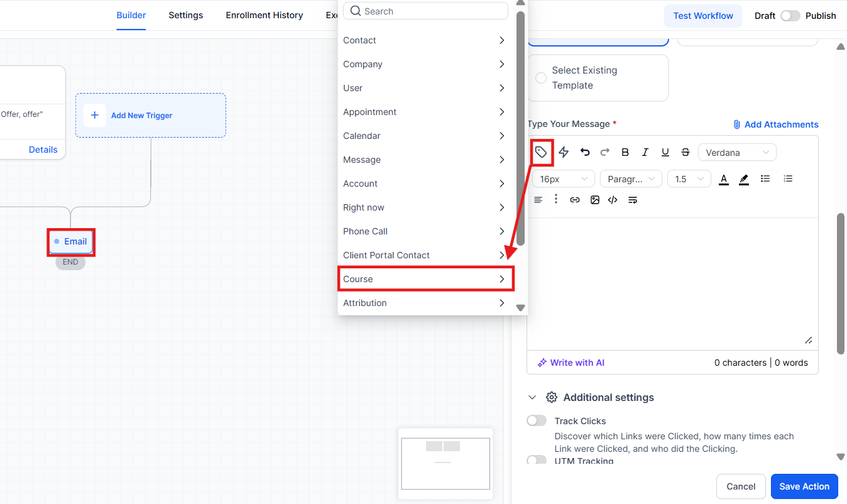847x504 pixels.
Task: Insert a link using the link icon
Action: click(575, 200)
